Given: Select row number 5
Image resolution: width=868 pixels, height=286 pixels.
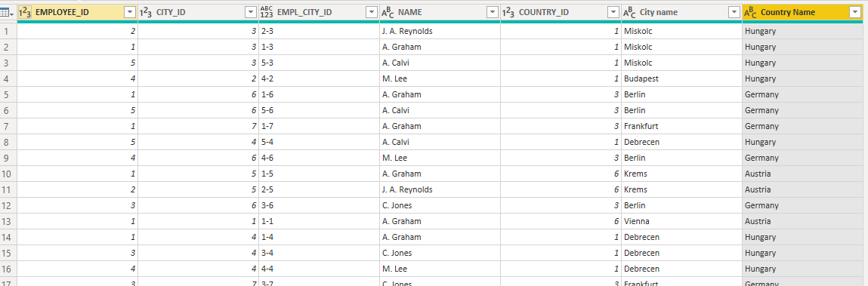Looking at the screenshot, I should point(8,94).
